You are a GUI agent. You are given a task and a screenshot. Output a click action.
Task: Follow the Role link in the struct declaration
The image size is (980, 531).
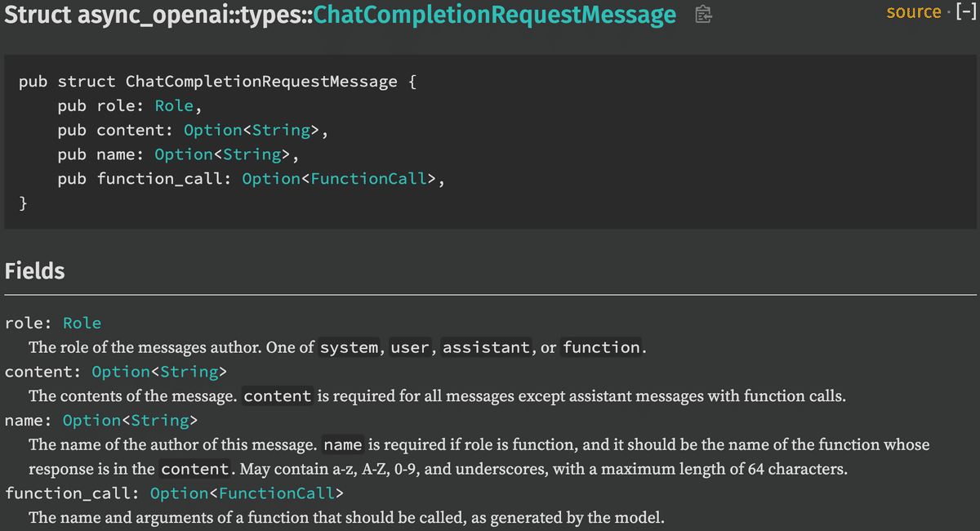[x=174, y=105]
